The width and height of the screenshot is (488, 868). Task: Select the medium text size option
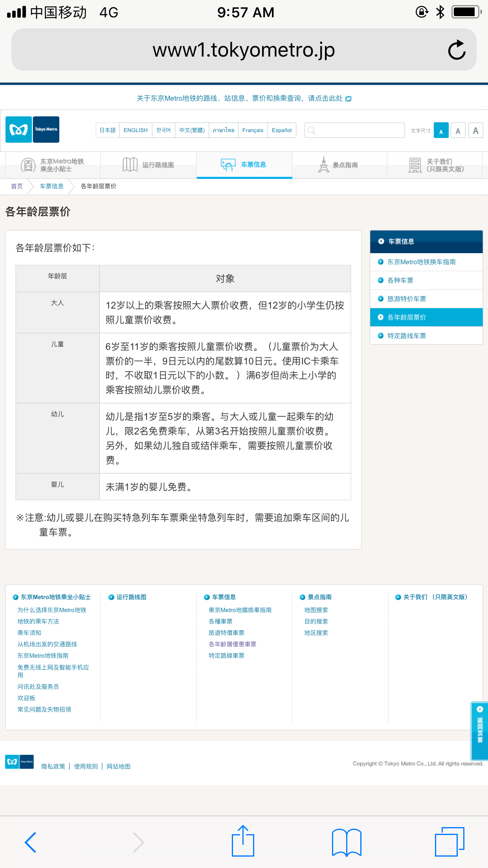coord(458,131)
